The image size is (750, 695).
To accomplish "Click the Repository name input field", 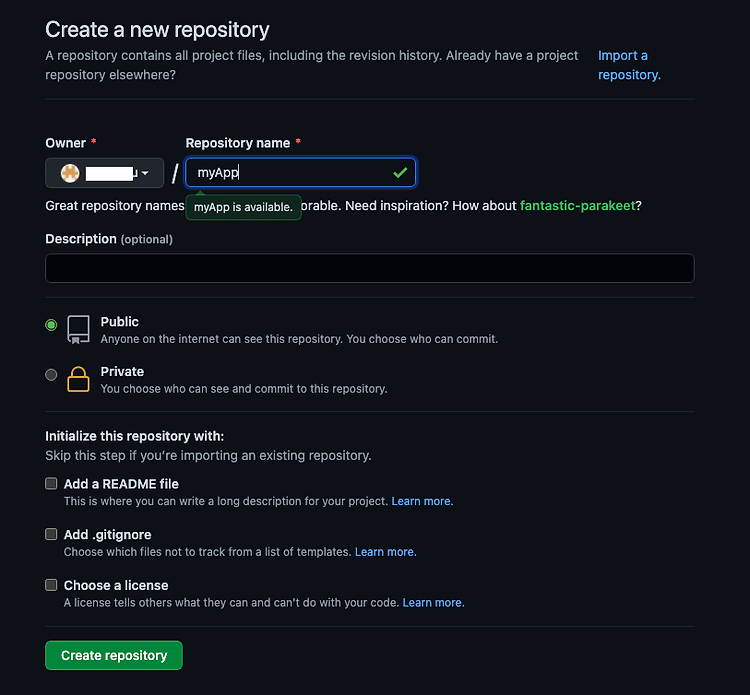I will click(x=301, y=173).
